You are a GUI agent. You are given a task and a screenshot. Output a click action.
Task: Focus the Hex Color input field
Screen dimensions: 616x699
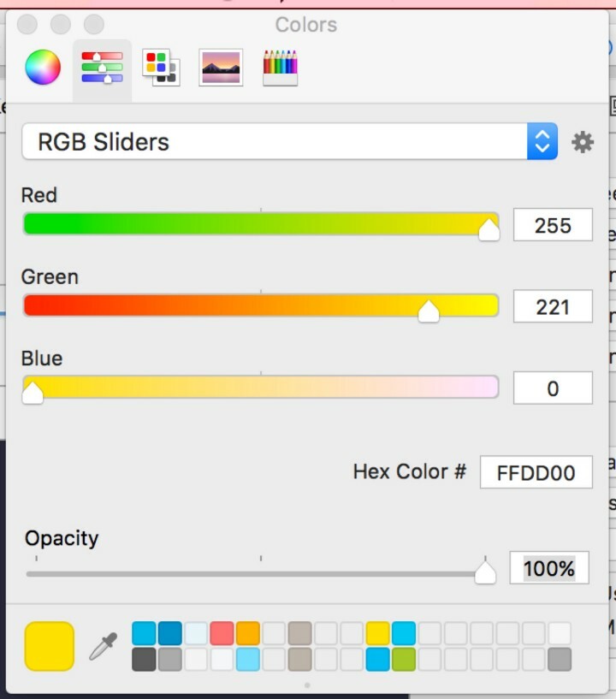coord(536,472)
